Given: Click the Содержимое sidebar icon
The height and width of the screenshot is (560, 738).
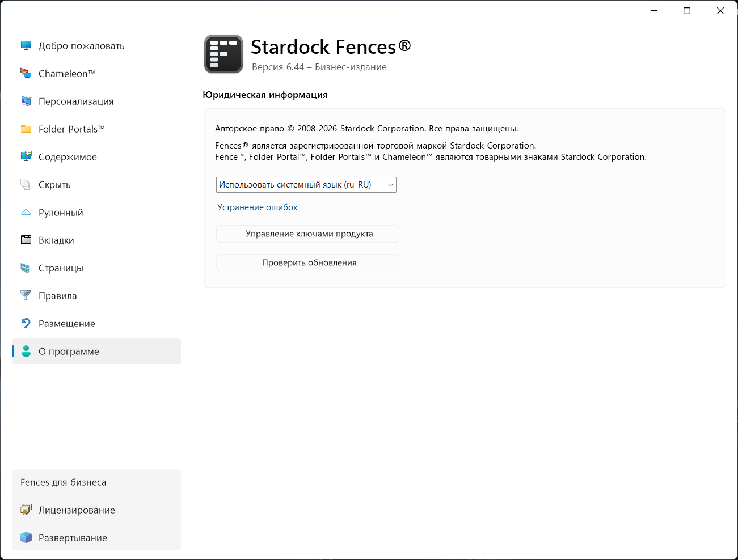Looking at the screenshot, I should pyautogui.click(x=26, y=156).
